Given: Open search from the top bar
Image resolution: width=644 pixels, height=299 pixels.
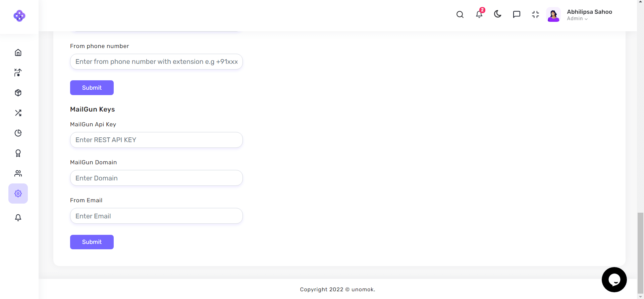Looking at the screenshot, I should 460,14.
